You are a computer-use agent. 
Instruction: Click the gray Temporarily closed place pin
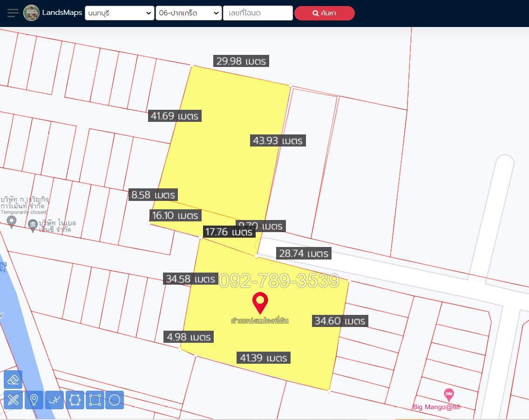click(12, 221)
